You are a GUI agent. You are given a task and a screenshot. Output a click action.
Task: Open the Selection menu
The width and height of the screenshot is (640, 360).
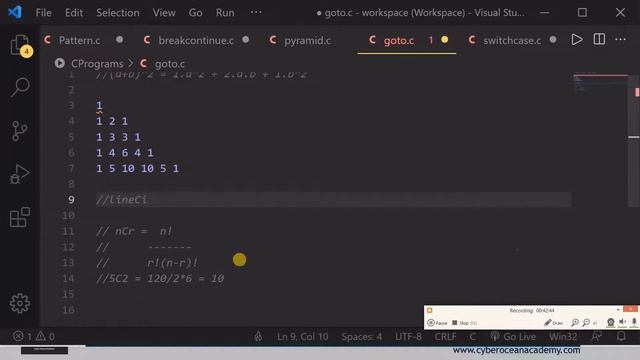click(118, 13)
